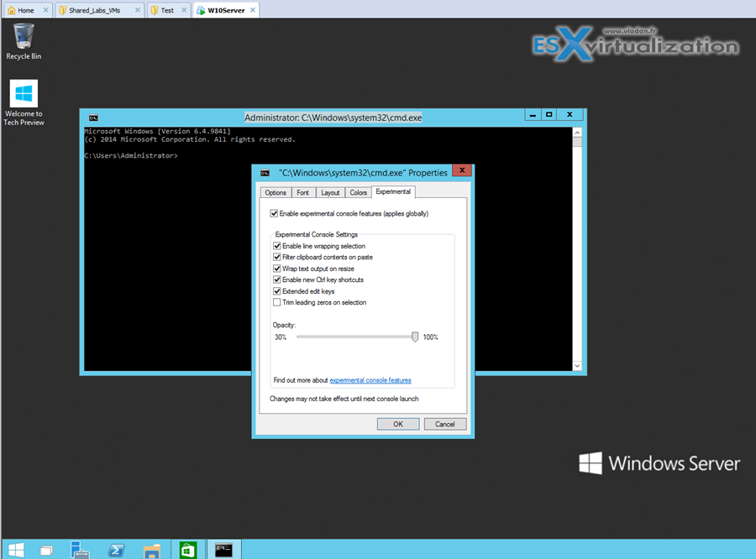The width and height of the screenshot is (756, 559).
Task: Click cmd window scrollbar up arrow
Action: click(577, 132)
